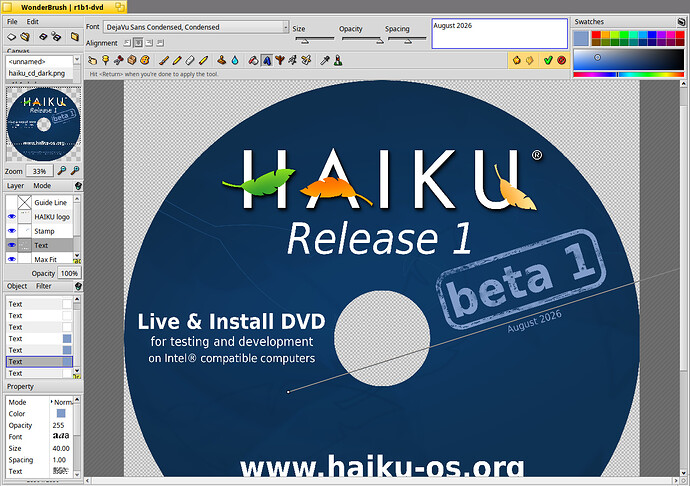
Task: Click the faded Redo arrow icon
Action: (530, 60)
